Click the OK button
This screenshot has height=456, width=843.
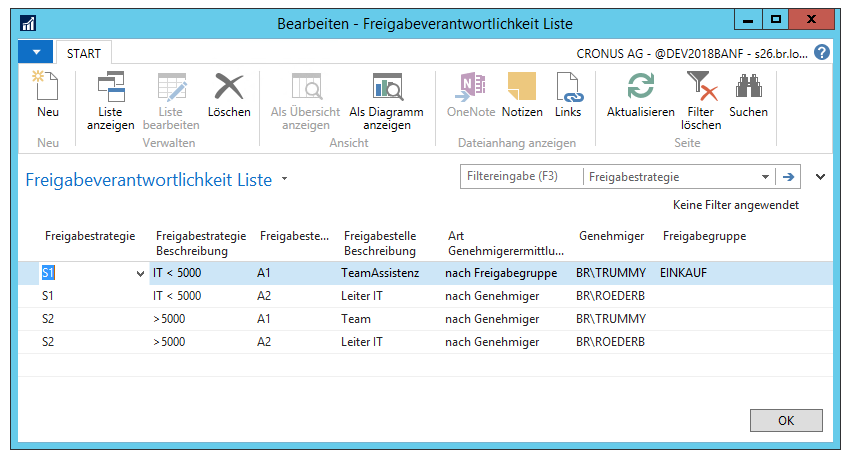(x=786, y=421)
